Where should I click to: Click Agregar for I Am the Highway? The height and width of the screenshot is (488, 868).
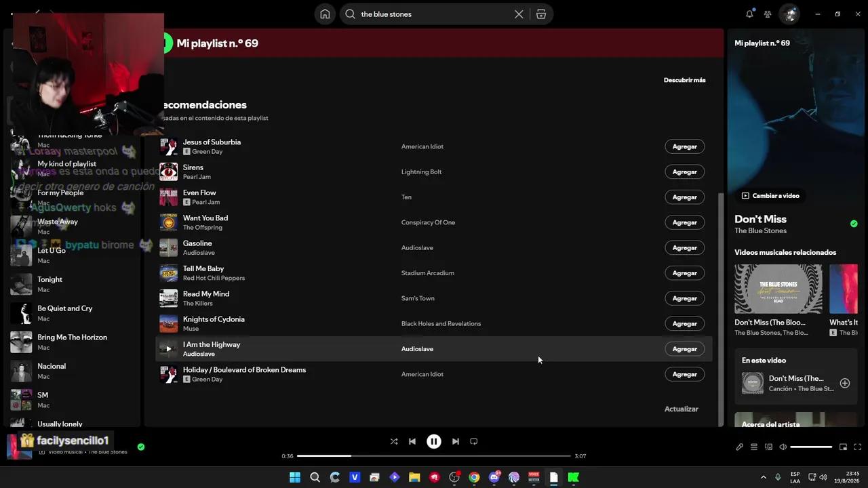[x=684, y=349]
